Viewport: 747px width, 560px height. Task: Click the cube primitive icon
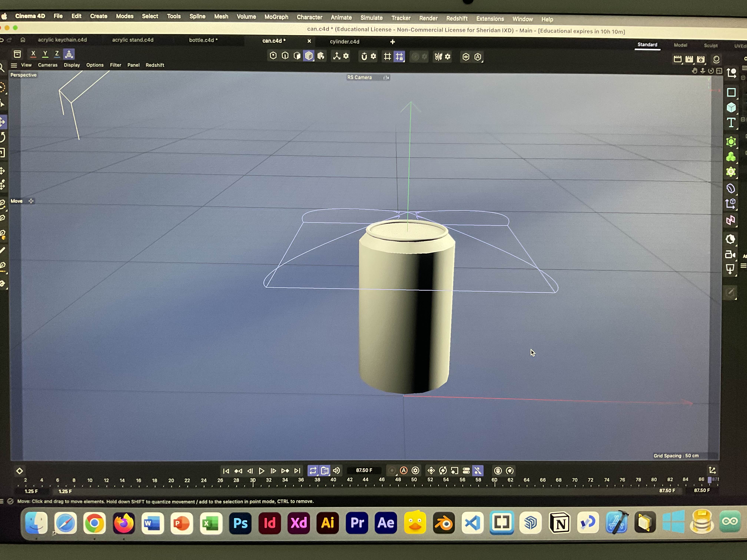click(731, 108)
